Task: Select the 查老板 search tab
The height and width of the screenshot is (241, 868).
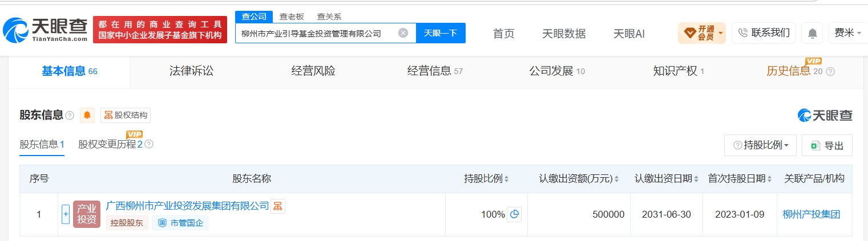Action: [292, 17]
